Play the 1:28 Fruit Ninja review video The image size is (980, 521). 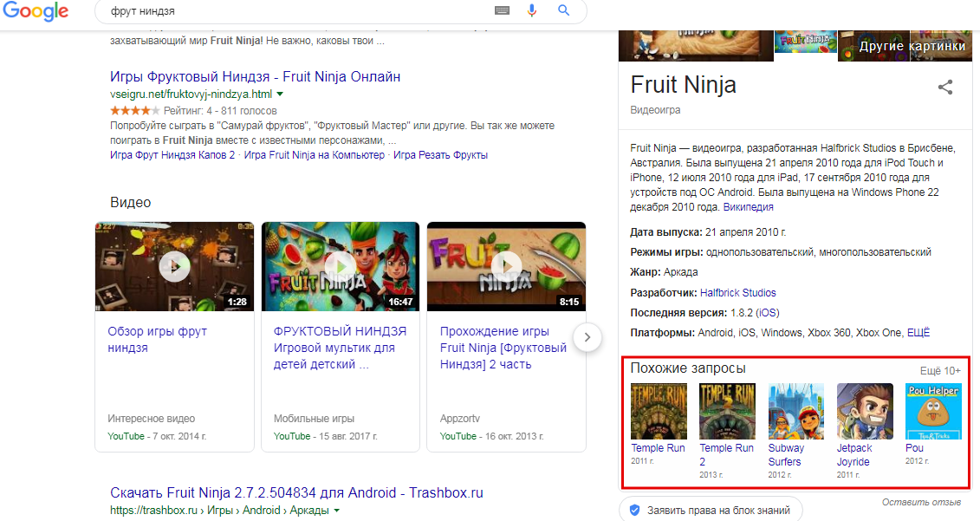[174, 266]
